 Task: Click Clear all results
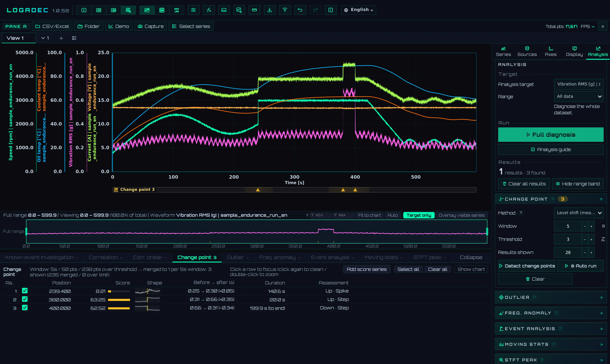[524, 184]
